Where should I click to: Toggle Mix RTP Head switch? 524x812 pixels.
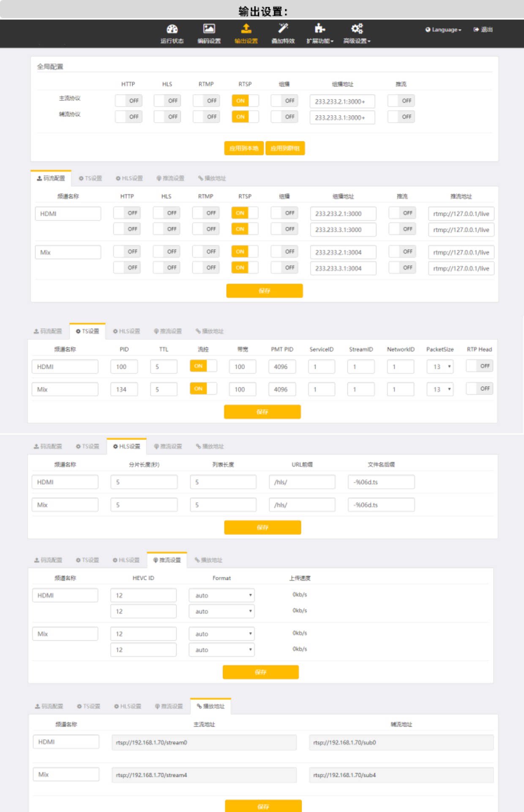tap(479, 388)
